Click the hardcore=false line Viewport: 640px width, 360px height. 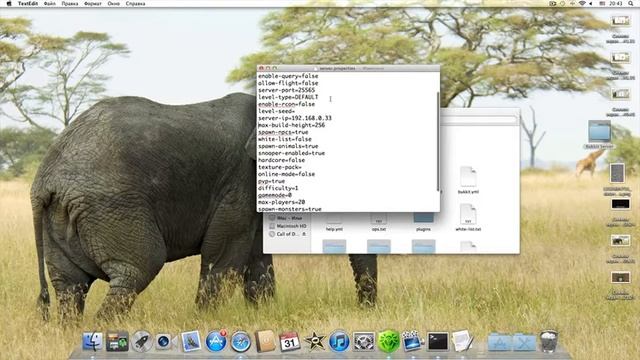click(282, 160)
